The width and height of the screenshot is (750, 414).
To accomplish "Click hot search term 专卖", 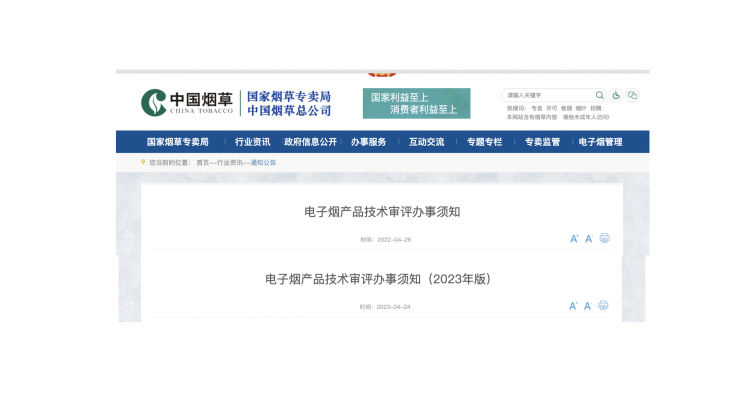I will (537, 109).
